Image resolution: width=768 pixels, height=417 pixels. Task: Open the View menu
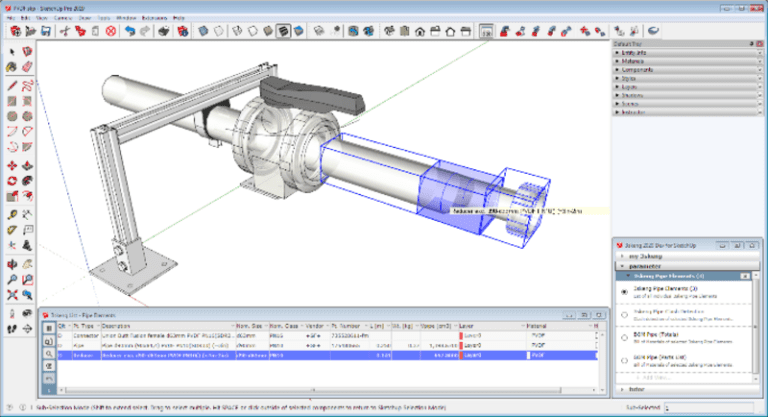42,18
